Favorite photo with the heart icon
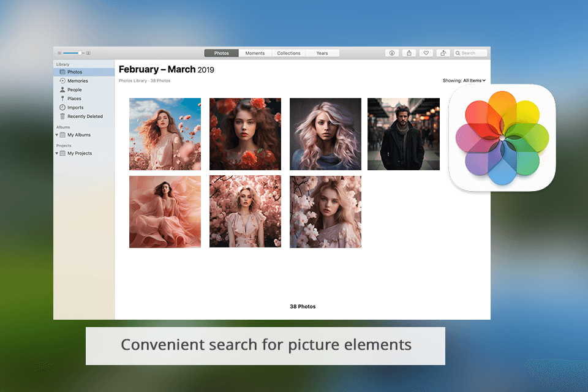 tap(426, 53)
